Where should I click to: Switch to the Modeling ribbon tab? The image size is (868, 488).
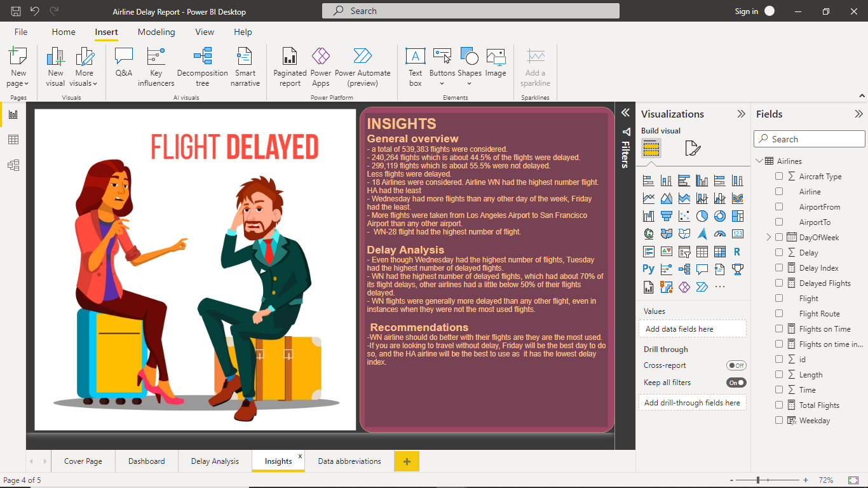[x=156, y=32]
